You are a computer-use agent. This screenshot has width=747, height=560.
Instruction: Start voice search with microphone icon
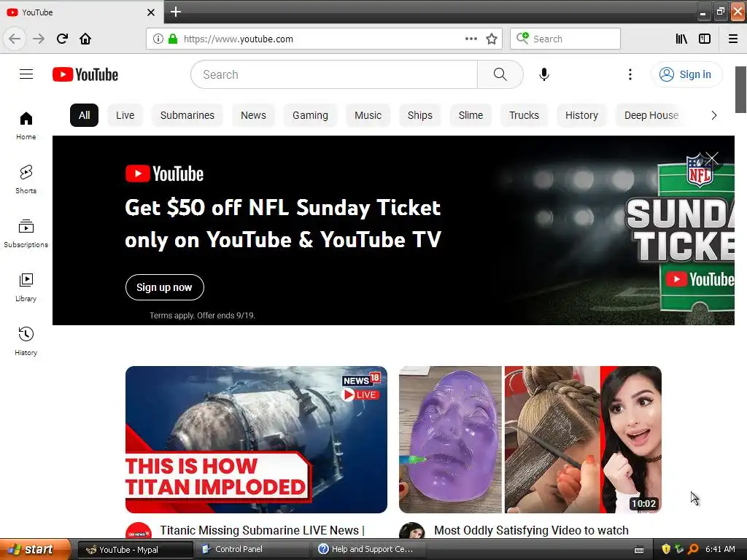(x=543, y=74)
